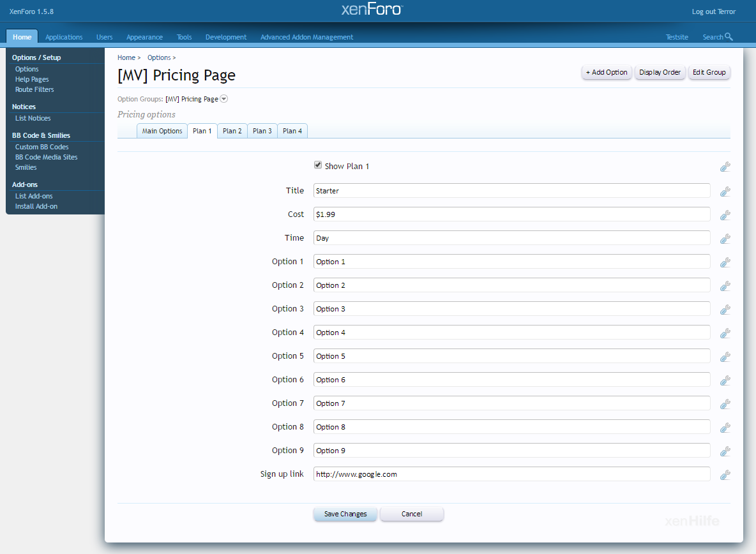Open the Tools navigation tab
This screenshot has width=756, height=554.
point(184,37)
